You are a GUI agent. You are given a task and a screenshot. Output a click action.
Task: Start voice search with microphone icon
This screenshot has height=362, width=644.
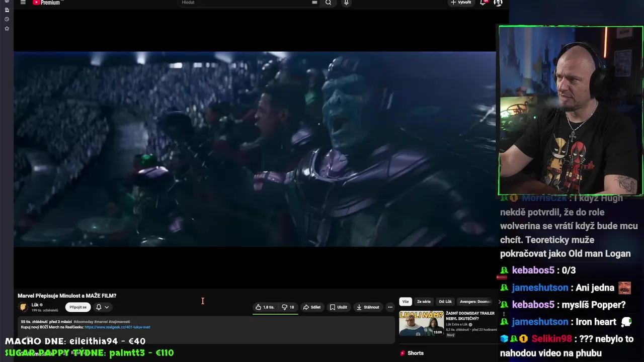pos(346,3)
